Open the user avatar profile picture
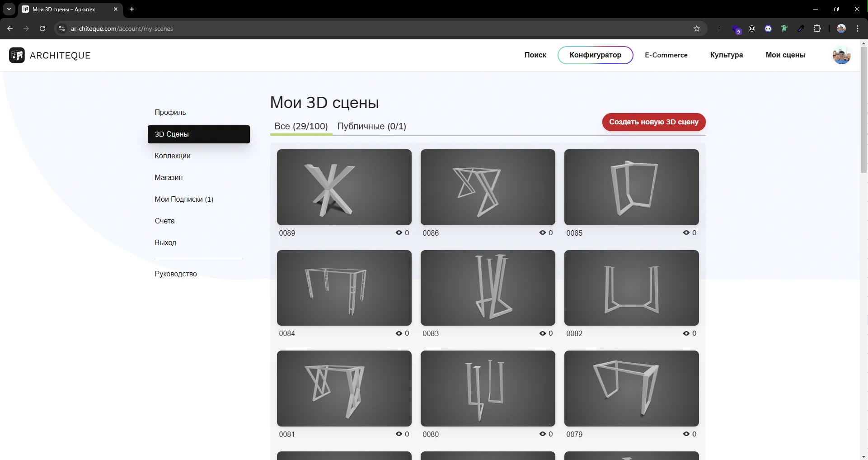 point(841,55)
